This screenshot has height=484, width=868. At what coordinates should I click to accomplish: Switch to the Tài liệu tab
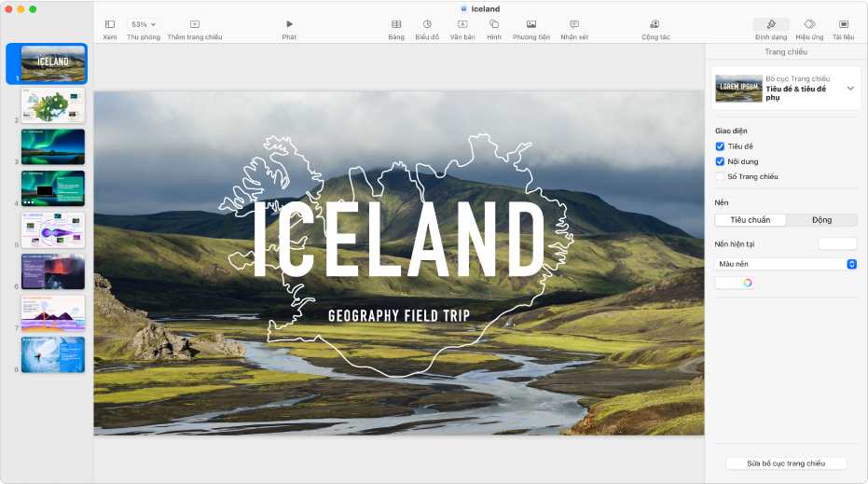[843, 24]
